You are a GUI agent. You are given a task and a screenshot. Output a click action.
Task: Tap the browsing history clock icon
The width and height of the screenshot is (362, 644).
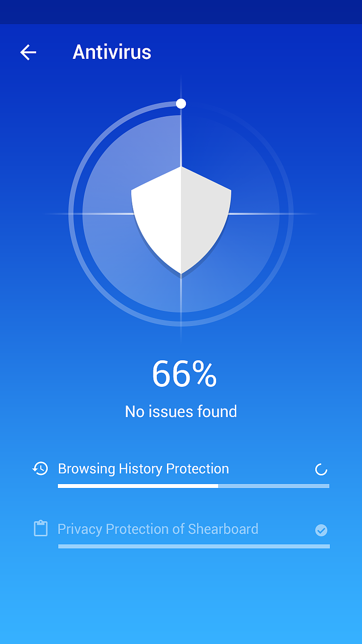coord(40,468)
